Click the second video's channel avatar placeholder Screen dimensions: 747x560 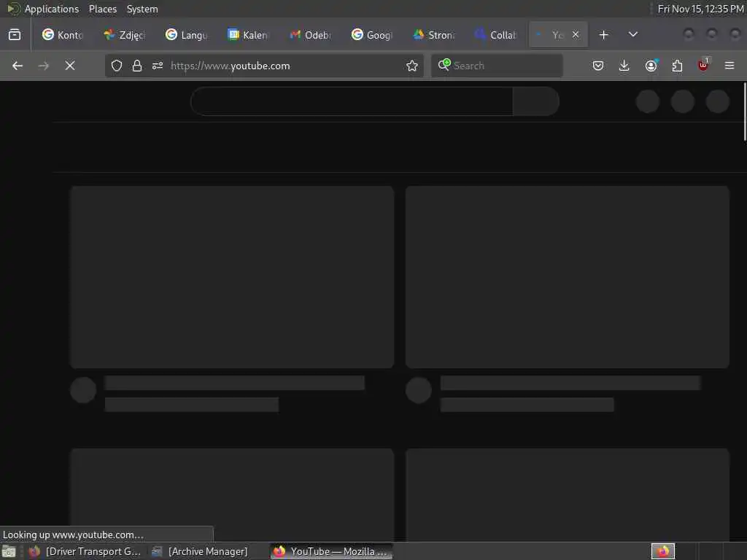pyautogui.click(x=419, y=390)
